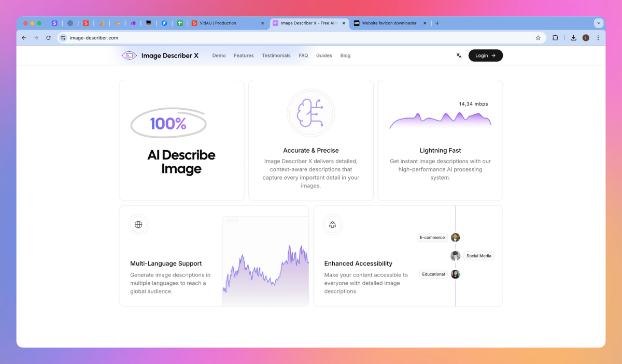Bookmark this page with the star
The image size is (622, 364).
[x=538, y=38]
